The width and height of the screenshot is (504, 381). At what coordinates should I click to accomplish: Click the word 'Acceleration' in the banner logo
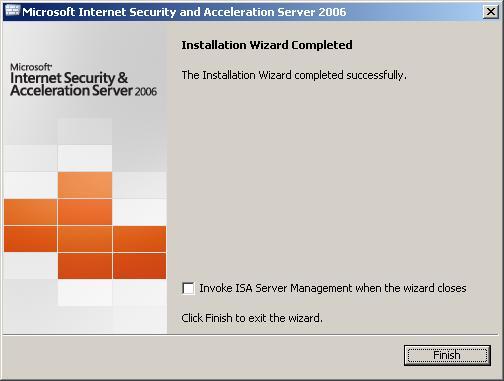(x=50, y=91)
